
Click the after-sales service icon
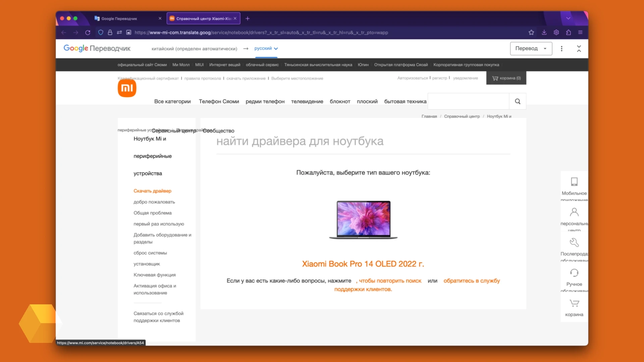coord(574,242)
